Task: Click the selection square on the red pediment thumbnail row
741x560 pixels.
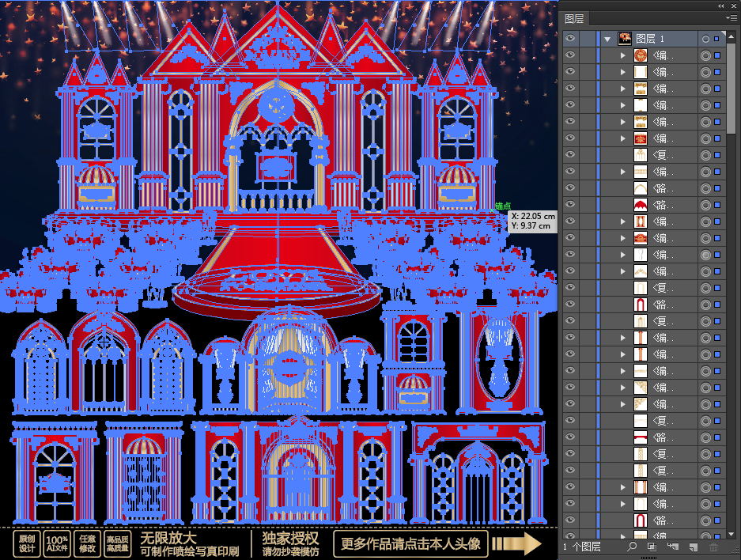Action: click(717, 238)
